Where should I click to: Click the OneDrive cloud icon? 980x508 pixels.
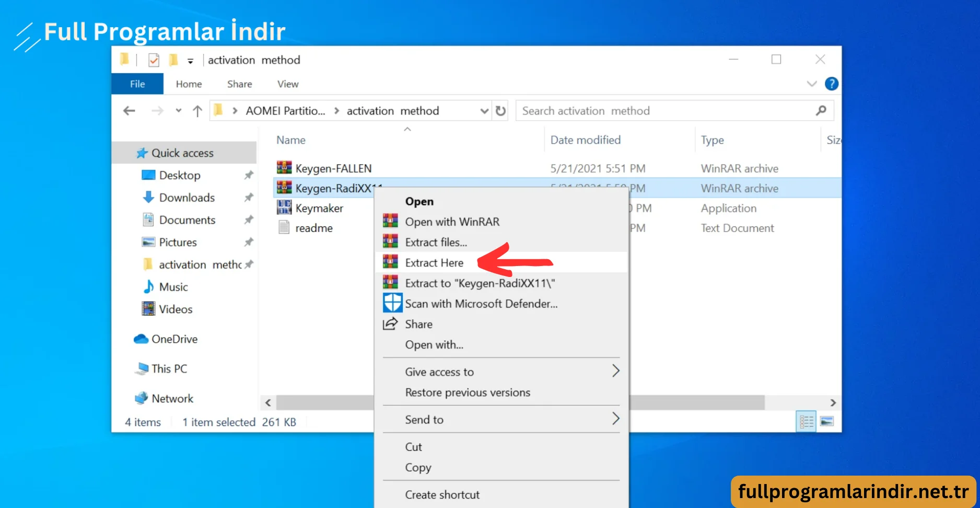click(141, 339)
